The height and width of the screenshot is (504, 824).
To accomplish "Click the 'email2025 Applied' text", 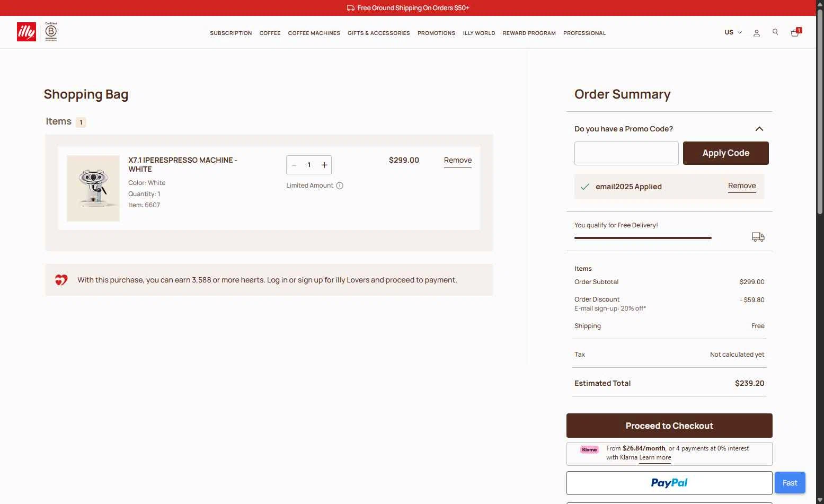I will coord(628,187).
